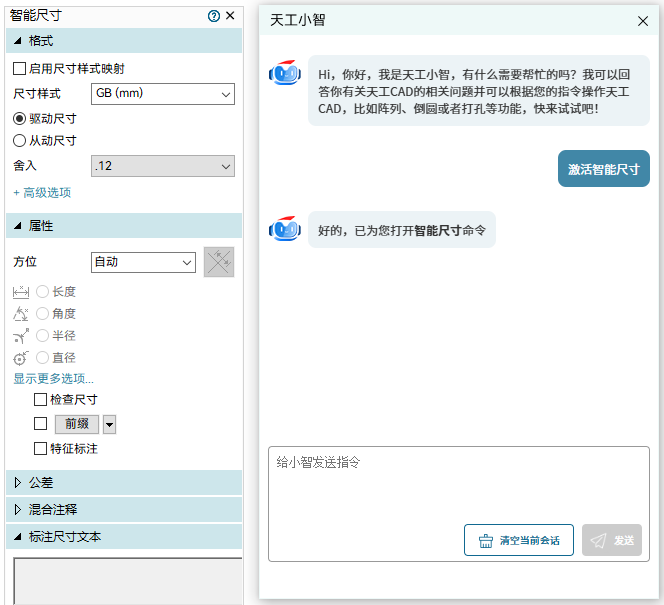This screenshot has width=664, height=605.
Task: Click the 半径 dimension icon
Action: coord(21,336)
